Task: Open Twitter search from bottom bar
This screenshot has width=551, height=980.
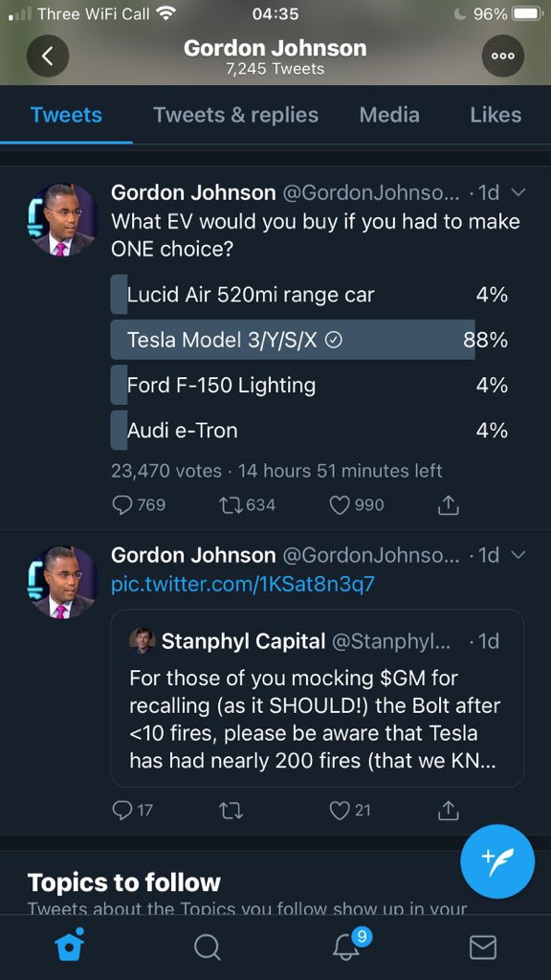Action: pyautogui.click(x=207, y=948)
